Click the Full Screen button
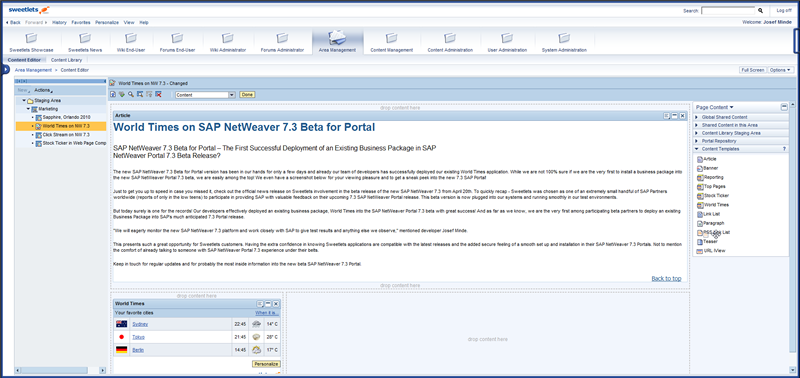800x378 pixels. (x=753, y=70)
